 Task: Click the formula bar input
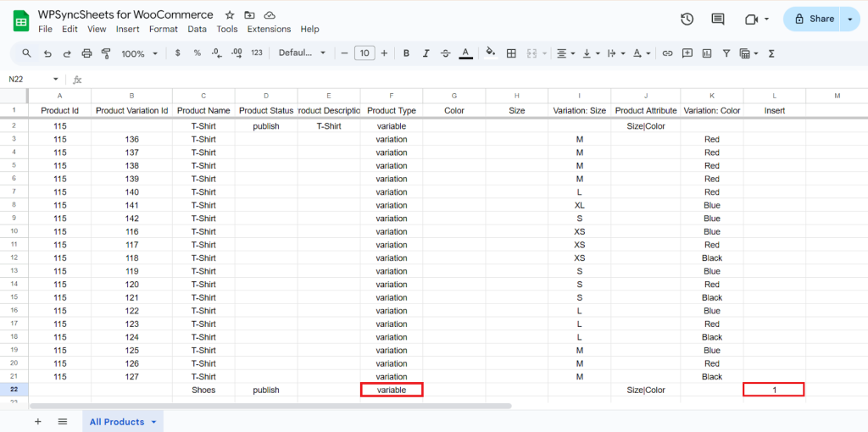click(476, 80)
